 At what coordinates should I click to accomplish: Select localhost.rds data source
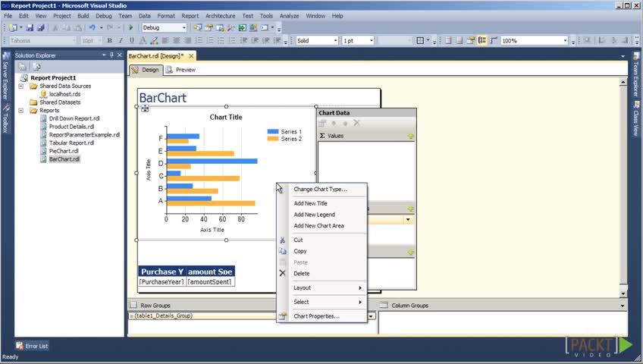(64, 94)
